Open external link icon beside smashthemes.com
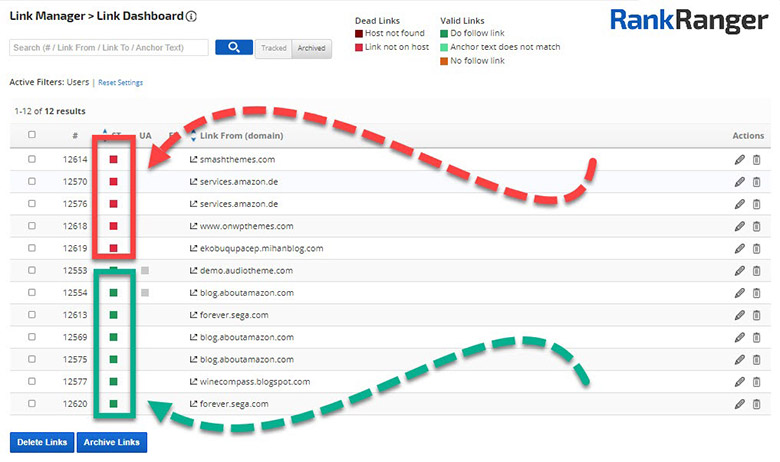The width and height of the screenshot is (780, 462). (x=194, y=159)
